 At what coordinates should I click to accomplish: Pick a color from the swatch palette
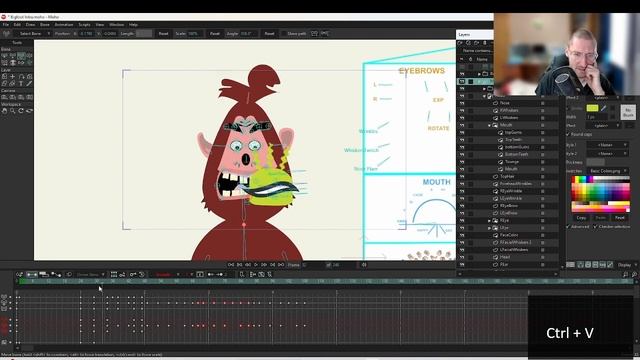point(600,194)
